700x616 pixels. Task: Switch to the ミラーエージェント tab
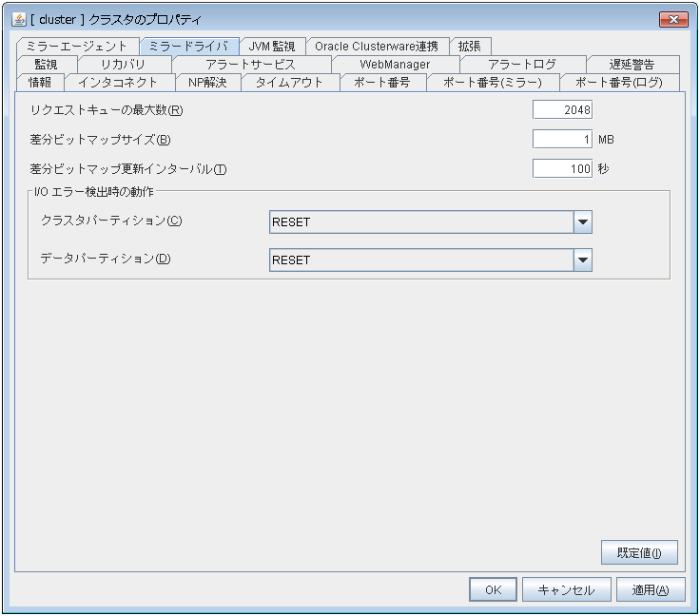point(77,46)
